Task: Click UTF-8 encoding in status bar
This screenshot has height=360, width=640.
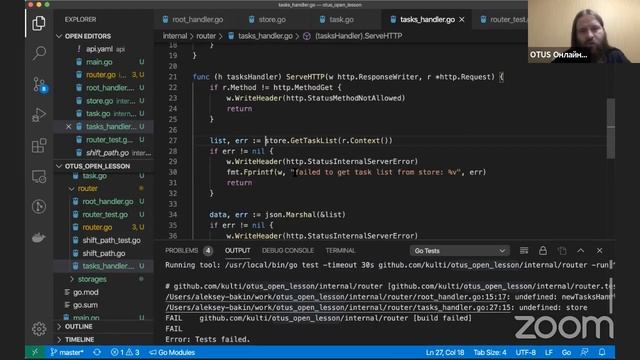Action: pos(526,352)
